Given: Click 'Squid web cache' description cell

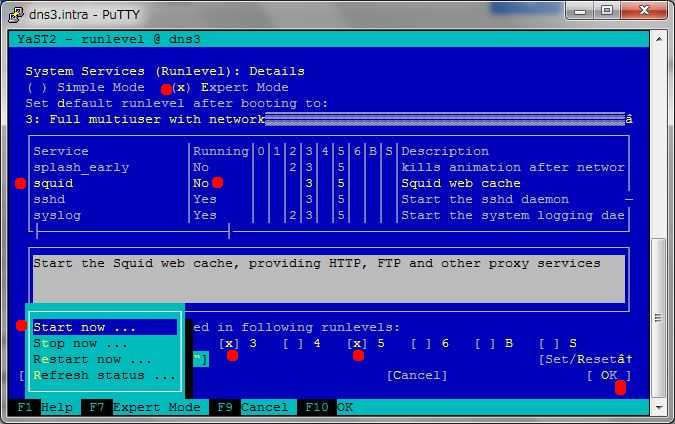Looking at the screenshot, I should [461, 183].
